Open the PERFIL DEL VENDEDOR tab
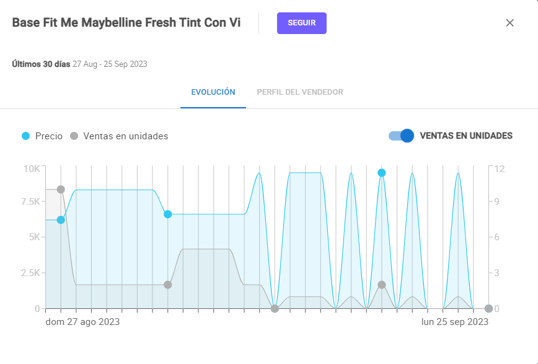The image size is (538, 364). click(300, 92)
